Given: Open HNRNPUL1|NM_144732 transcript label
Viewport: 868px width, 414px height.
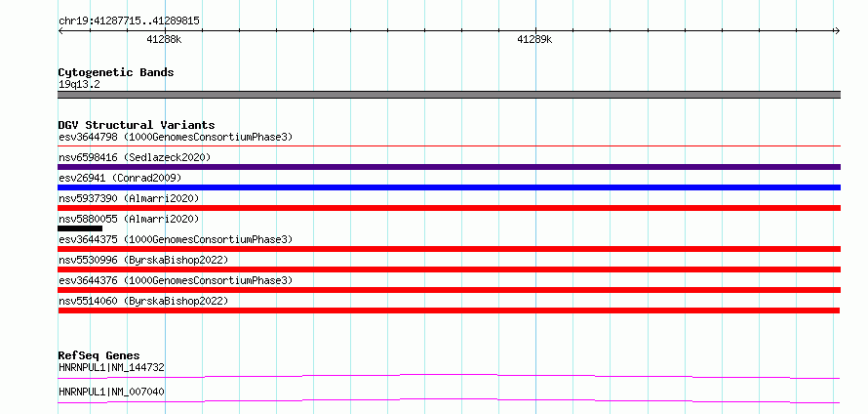Looking at the screenshot, I should click(111, 367).
